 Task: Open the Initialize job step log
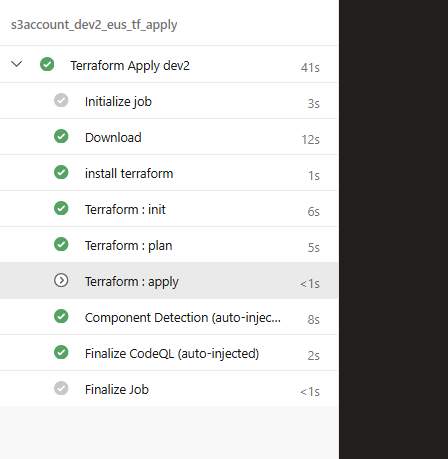[169, 101]
